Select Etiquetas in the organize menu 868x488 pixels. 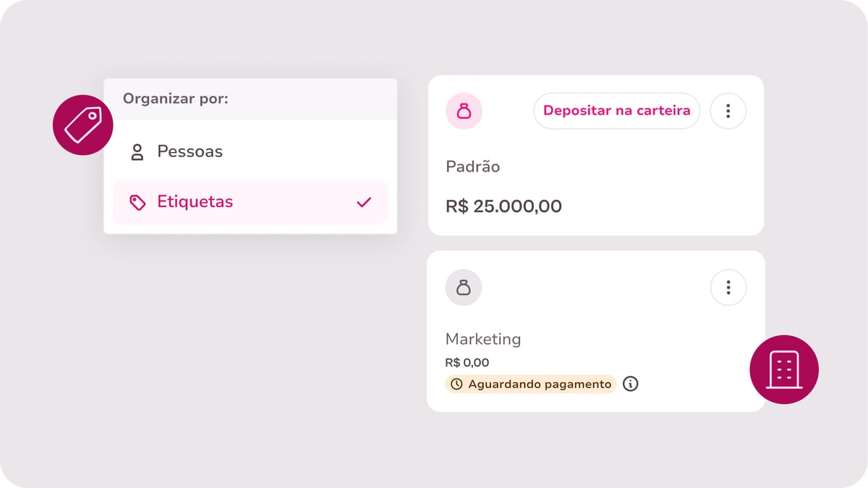pos(250,202)
